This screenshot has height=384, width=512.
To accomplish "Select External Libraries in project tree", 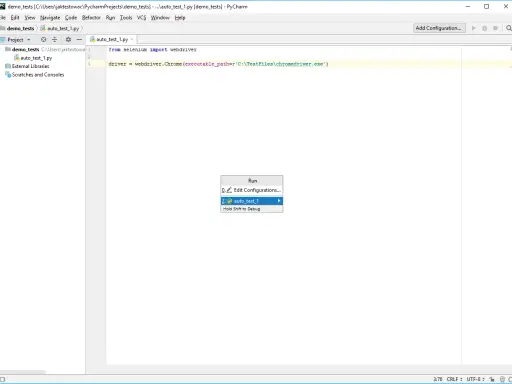I will click(27, 66).
